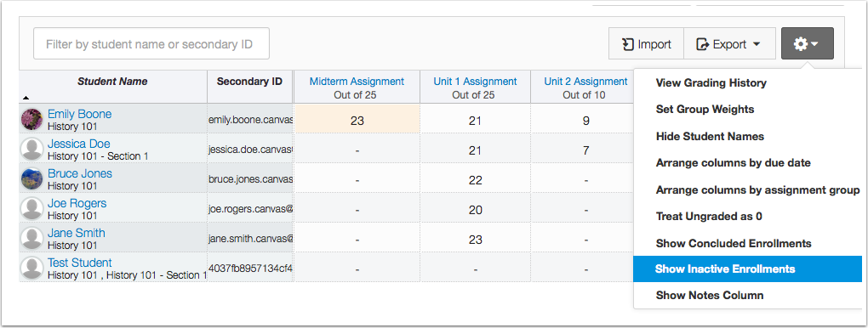Click Emily Boone's avatar picture
The image size is (868, 328).
[31, 119]
